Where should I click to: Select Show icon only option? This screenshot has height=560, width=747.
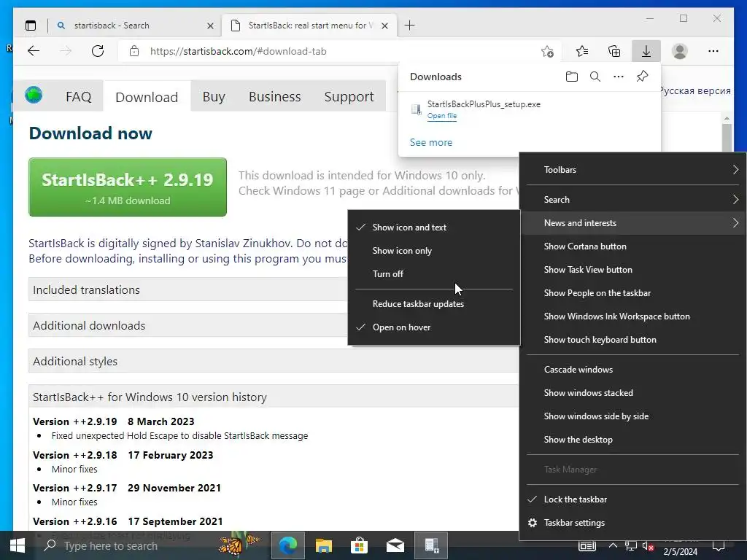coord(433,251)
